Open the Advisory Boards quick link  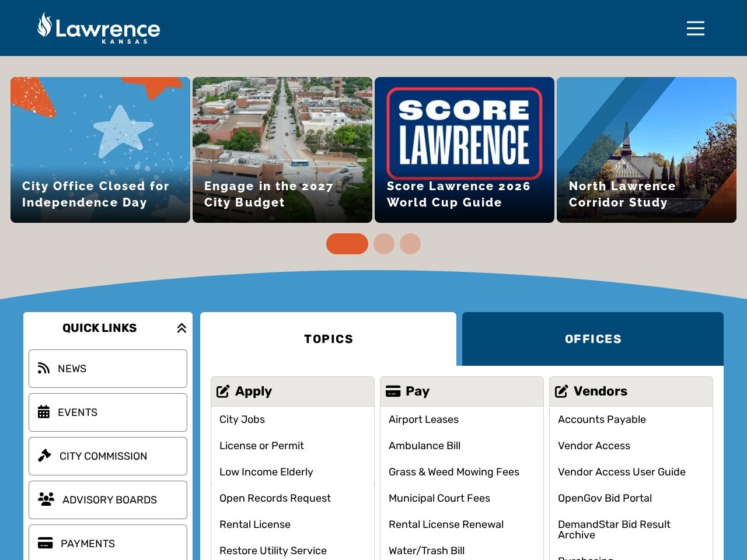coord(108,500)
